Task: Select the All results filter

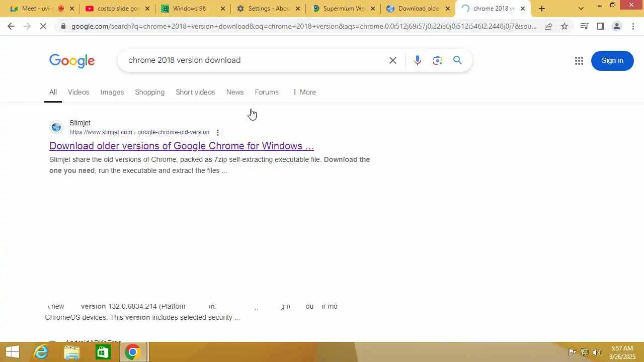Action: pos(53,92)
